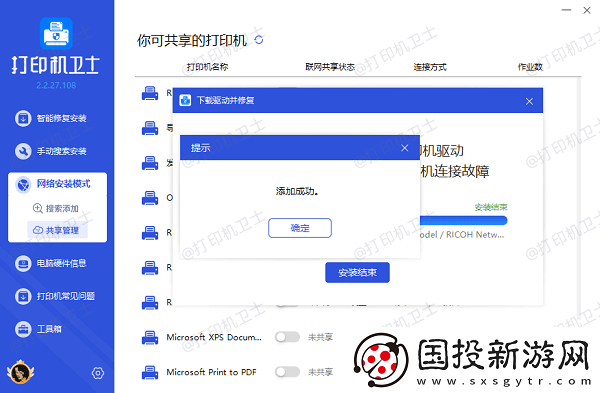This screenshot has height=393, width=600.
Task: Close the 提示 dialog with its X
Action: pos(404,148)
